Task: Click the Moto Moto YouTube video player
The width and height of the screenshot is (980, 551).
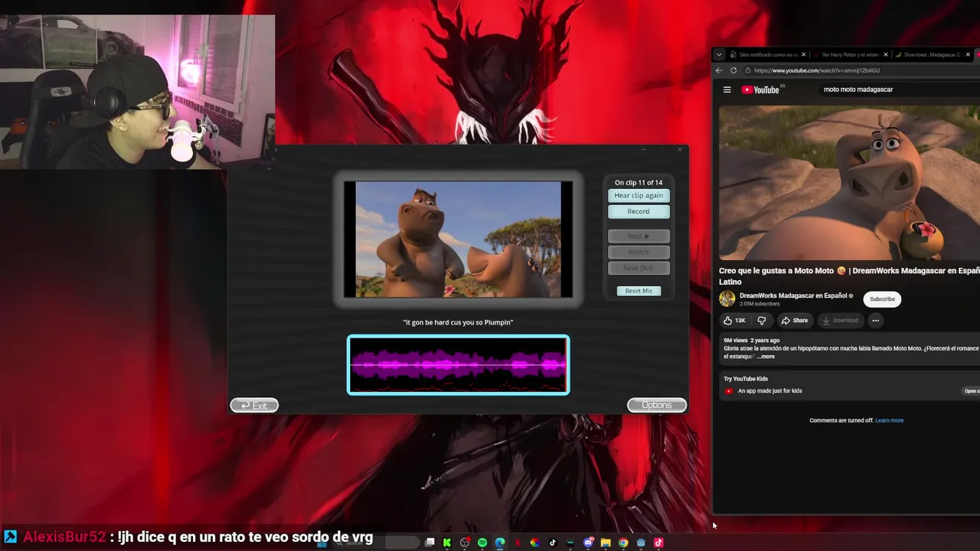Action: click(x=849, y=183)
